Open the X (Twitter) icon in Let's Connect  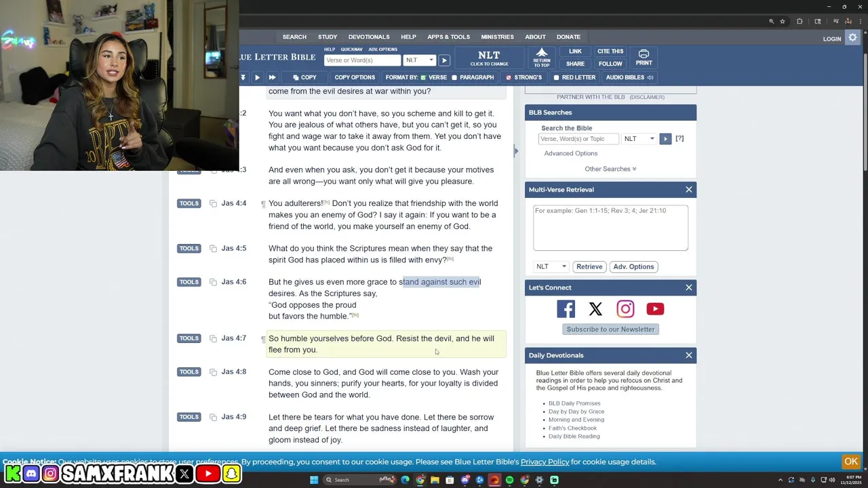point(595,309)
